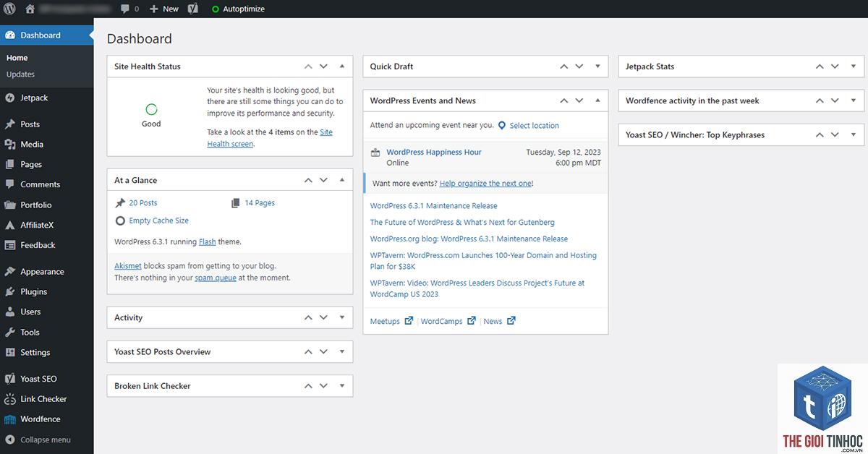
Task: Expand the Yoast SEO Posts Overview panel
Action: pyautogui.click(x=342, y=351)
